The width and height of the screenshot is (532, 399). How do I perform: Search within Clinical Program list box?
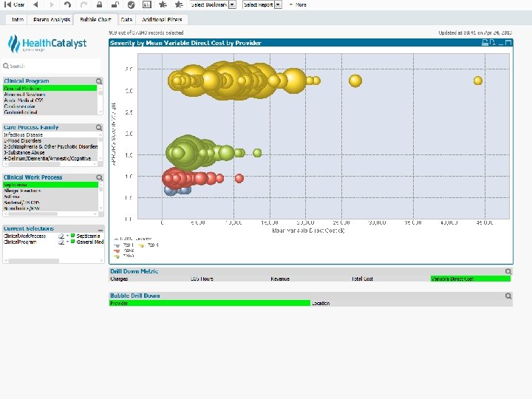click(99, 81)
